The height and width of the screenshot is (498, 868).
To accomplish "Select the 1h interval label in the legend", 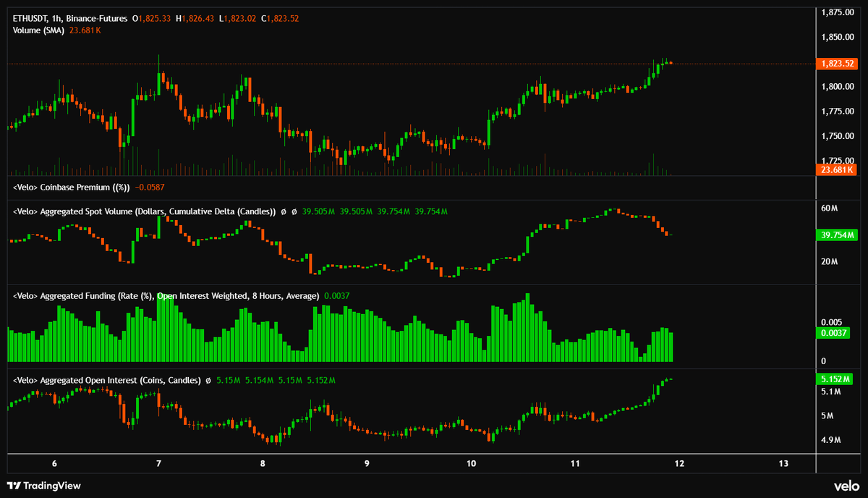I will [x=56, y=17].
